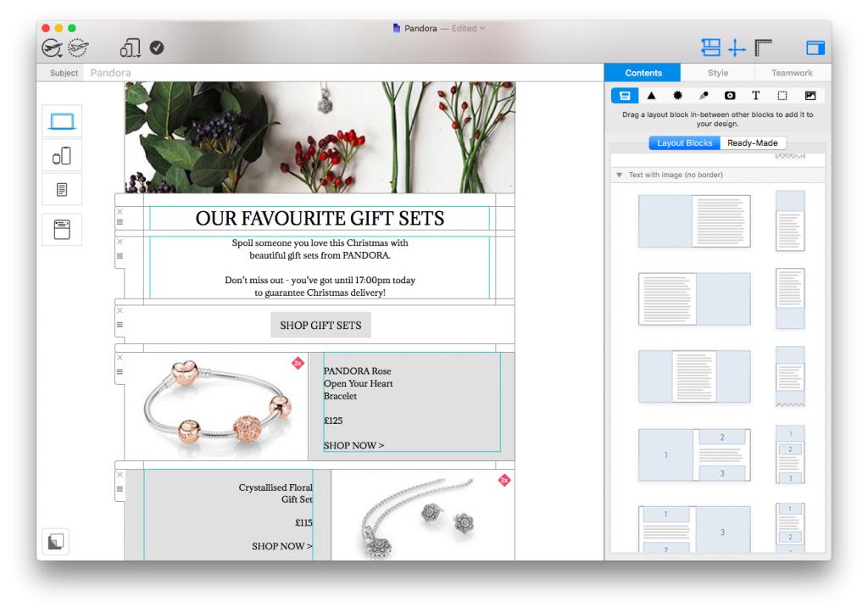Select the camera photos content icon
The image size is (868, 613).
click(x=730, y=96)
